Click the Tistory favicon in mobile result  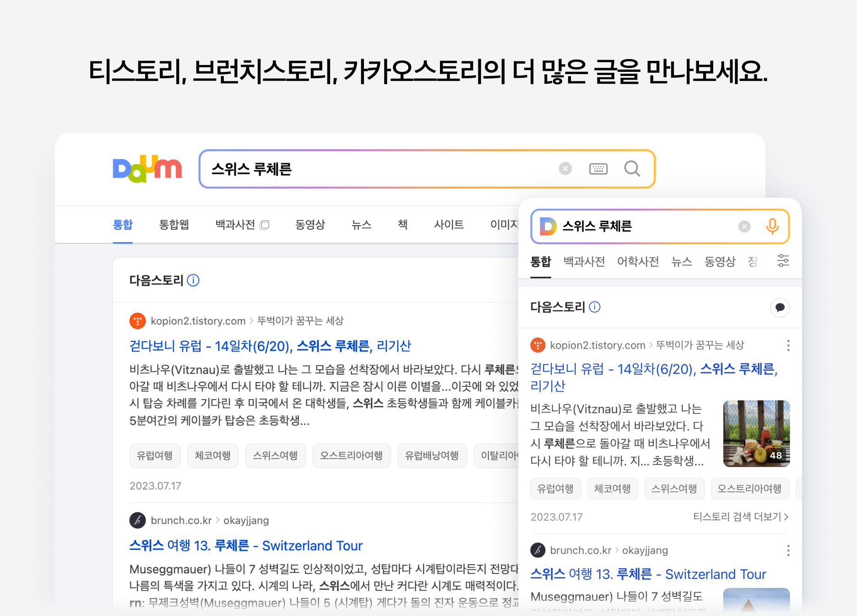coord(538,345)
